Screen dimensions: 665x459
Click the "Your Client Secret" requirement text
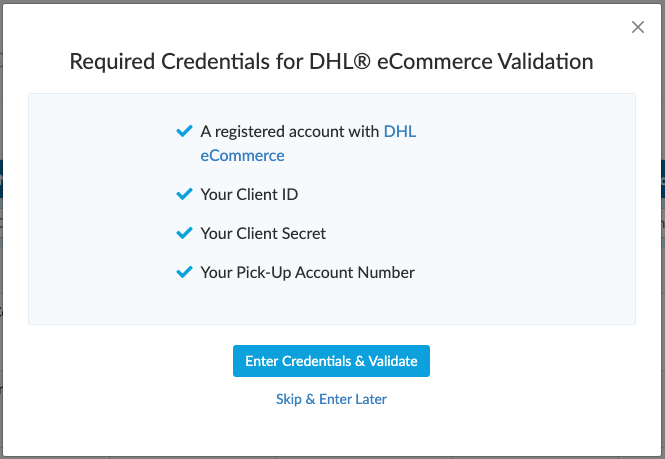tap(263, 233)
